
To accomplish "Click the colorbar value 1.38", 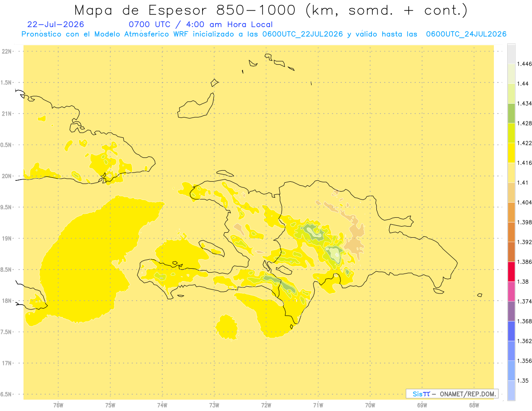I will (x=523, y=282).
